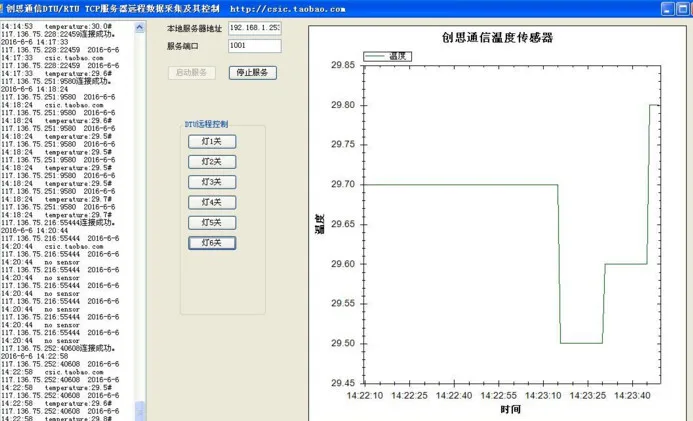Select log line 14:22:58 csic.taobao.com
Viewport: 693px width, 421px height.
click(52, 372)
